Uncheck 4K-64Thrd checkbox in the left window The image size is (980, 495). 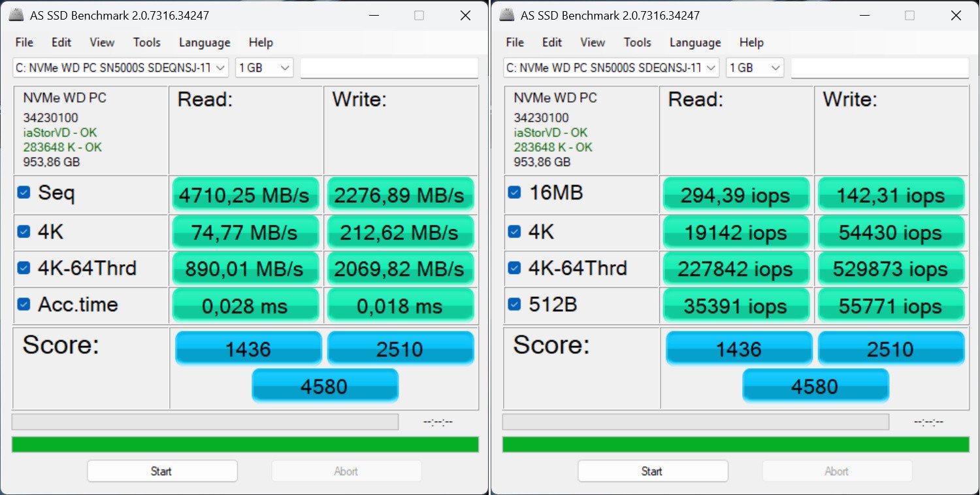(24, 267)
